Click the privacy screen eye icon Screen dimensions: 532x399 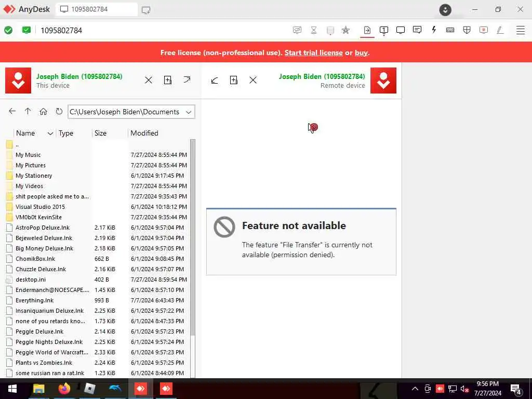click(x=297, y=30)
